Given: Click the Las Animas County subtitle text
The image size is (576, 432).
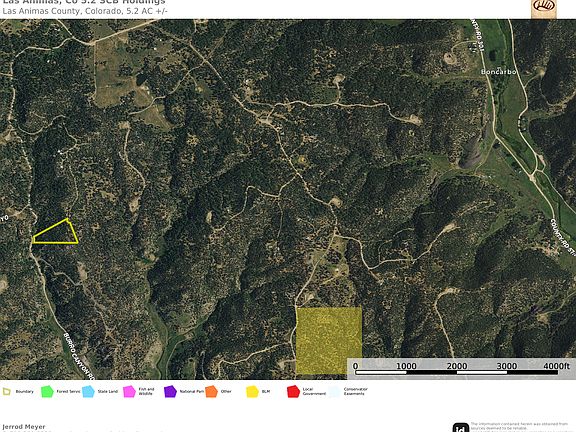Looking at the screenshot, I should pos(85,11).
